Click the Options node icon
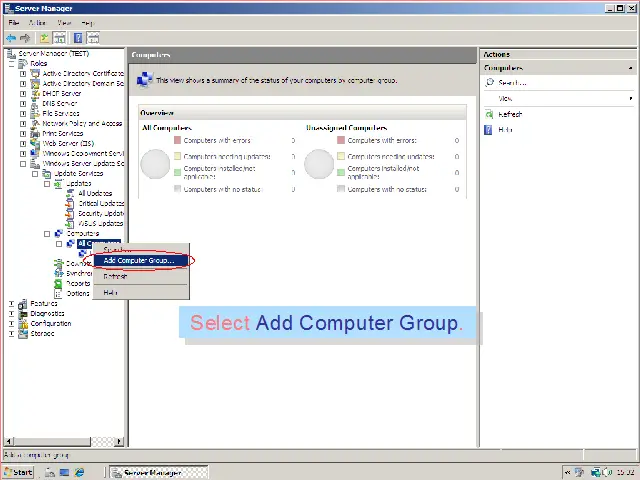The image size is (640, 480). click(58, 293)
